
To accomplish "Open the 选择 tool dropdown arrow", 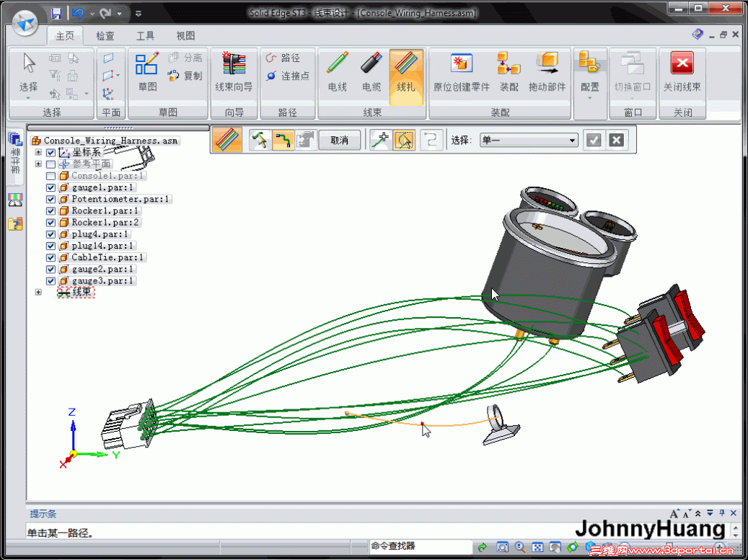I will (x=28, y=98).
